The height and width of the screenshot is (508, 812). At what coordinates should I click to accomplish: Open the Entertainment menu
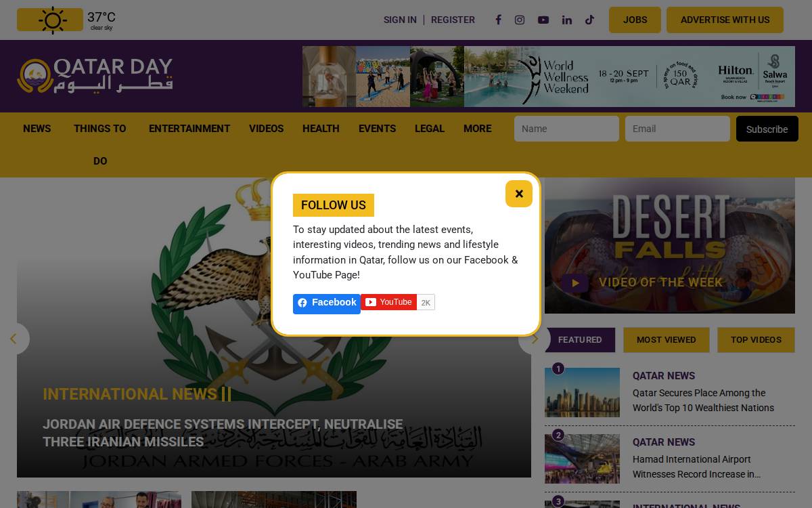tap(189, 129)
